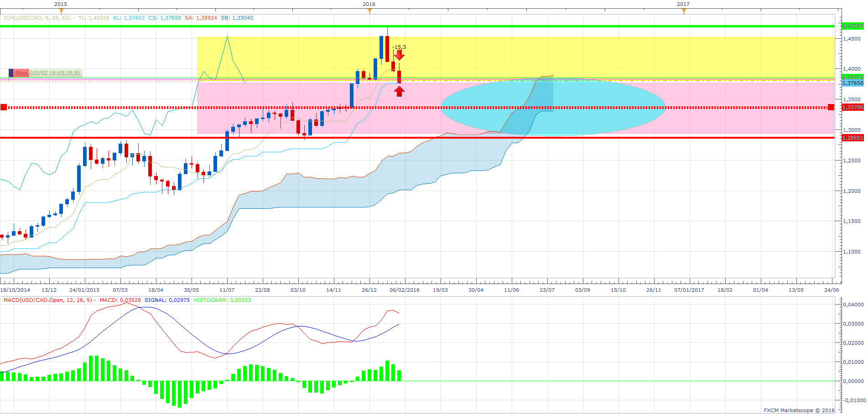The image size is (868, 414).
Task: Click the green 1,38572 price tag
Action: coord(852,78)
